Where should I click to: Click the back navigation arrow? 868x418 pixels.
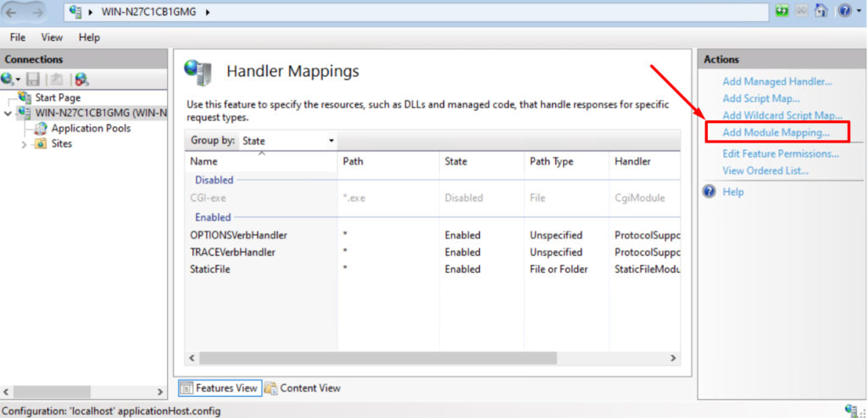pos(14,12)
